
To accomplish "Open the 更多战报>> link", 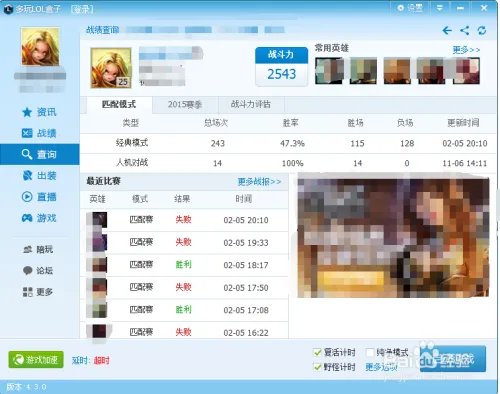I will (x=259, y=182).
